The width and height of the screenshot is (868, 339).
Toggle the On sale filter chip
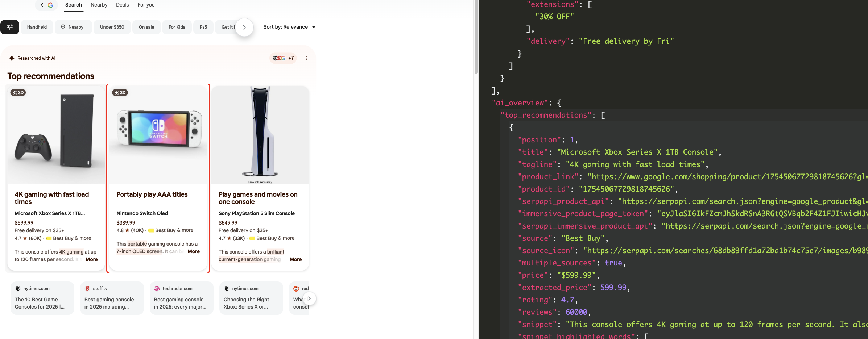[146, 27]
